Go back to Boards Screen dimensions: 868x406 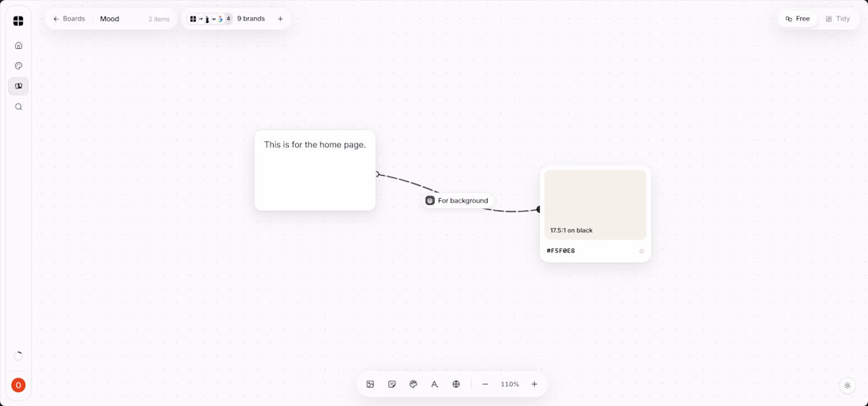pyautogui.click(x=69, y=19)
